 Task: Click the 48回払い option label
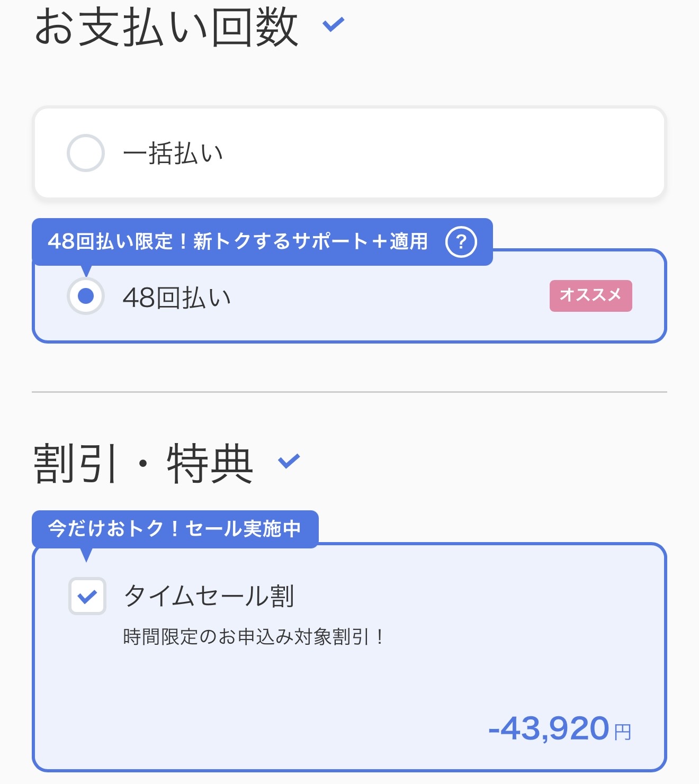[177, 297]
